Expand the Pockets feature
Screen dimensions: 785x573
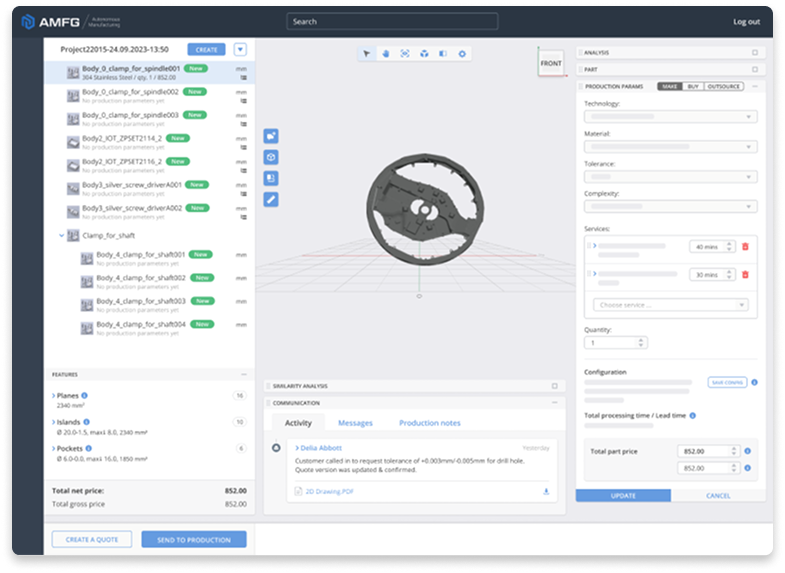click(54, 448)
